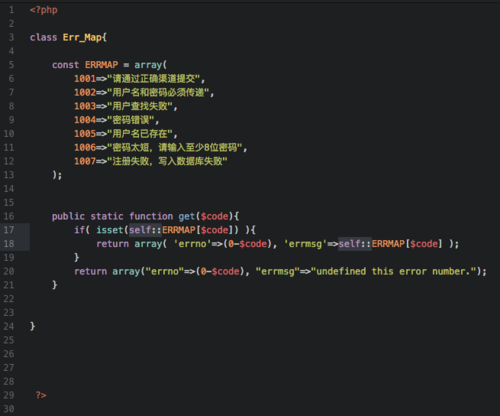Click the function keyword on line 16

pyautogui.click(x=151, y=216)
